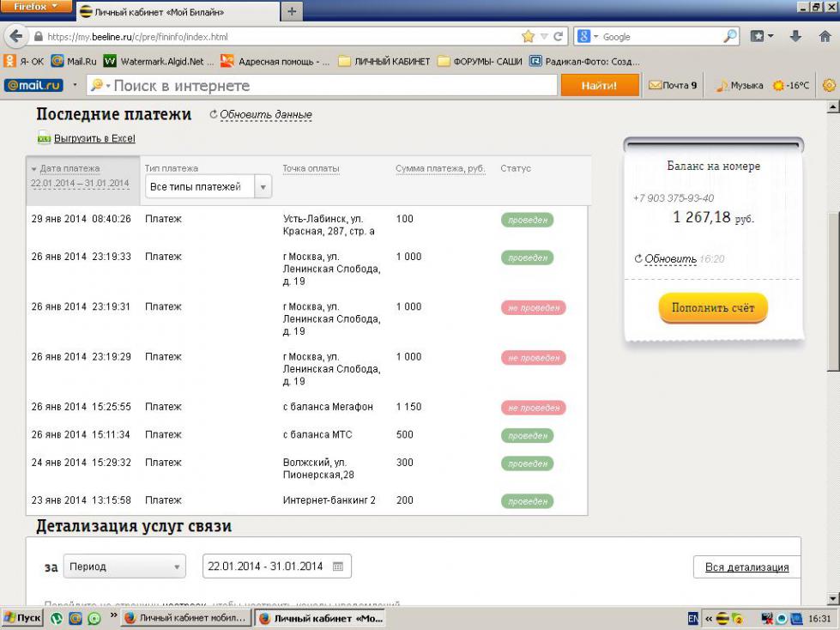Click the Обновить данные link

click(264, 115)
